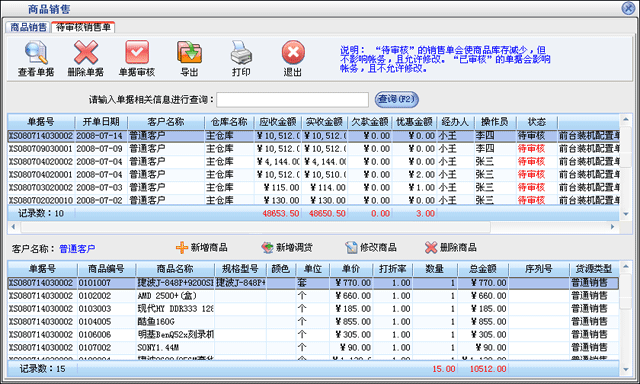
Task: Click 删除商品 delete icon
Action: (x=431, y=247)
